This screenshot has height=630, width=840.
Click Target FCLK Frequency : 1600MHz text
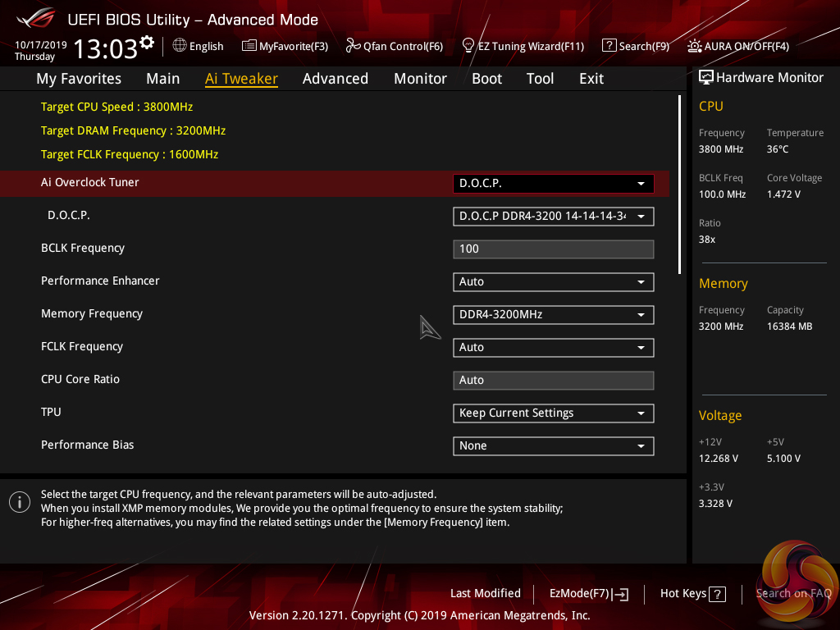click(130, 154)
